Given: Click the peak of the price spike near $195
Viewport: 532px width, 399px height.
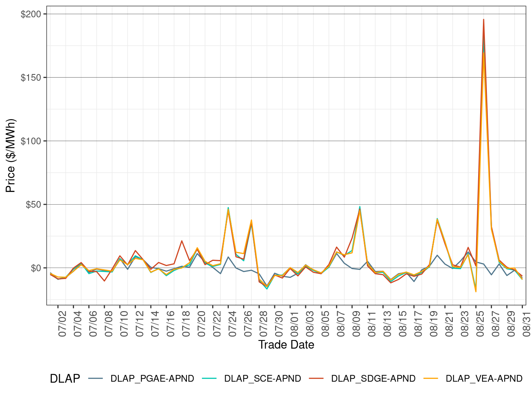Looking at the screenshot, I should click(483, 19).
